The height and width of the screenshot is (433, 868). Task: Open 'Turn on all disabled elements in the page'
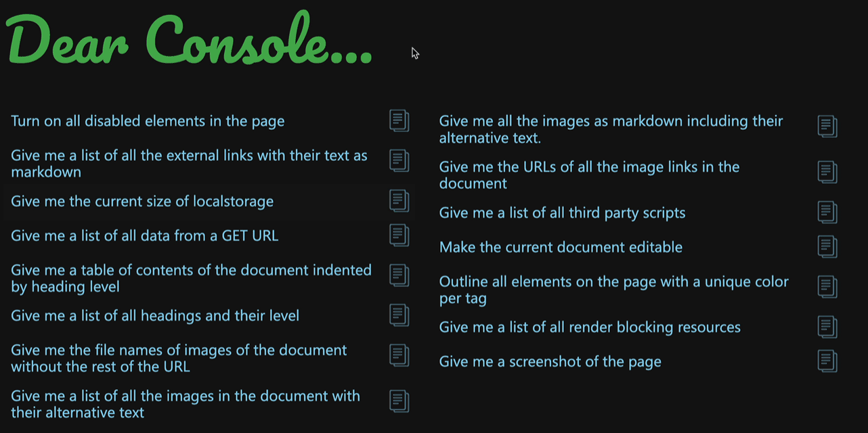(148, 121)
